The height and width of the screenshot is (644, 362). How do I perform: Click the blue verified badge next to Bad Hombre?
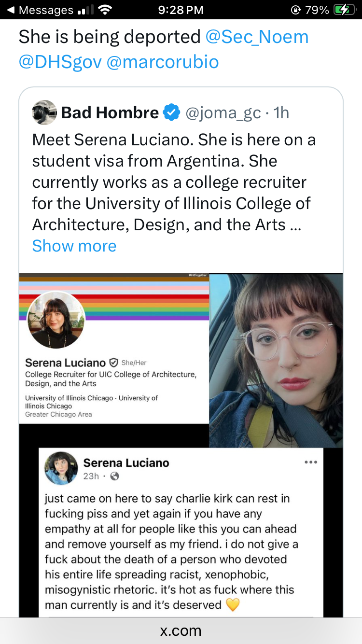click(171, 113)
